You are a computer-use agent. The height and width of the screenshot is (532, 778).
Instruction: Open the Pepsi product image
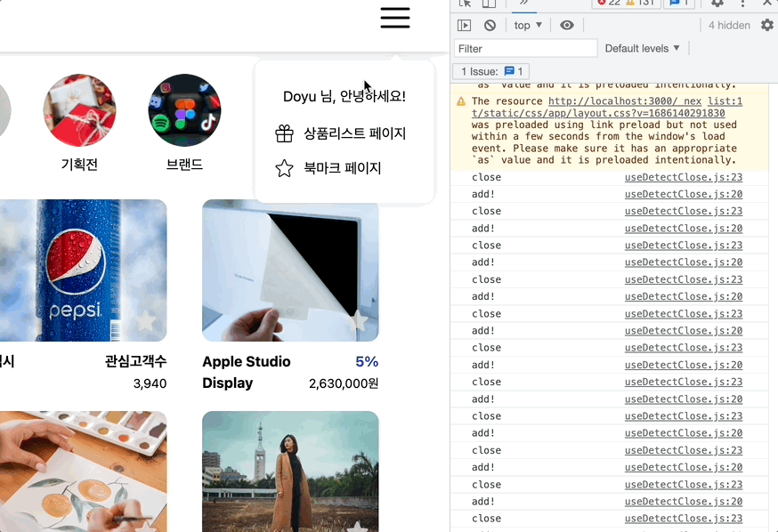[84, 270]
